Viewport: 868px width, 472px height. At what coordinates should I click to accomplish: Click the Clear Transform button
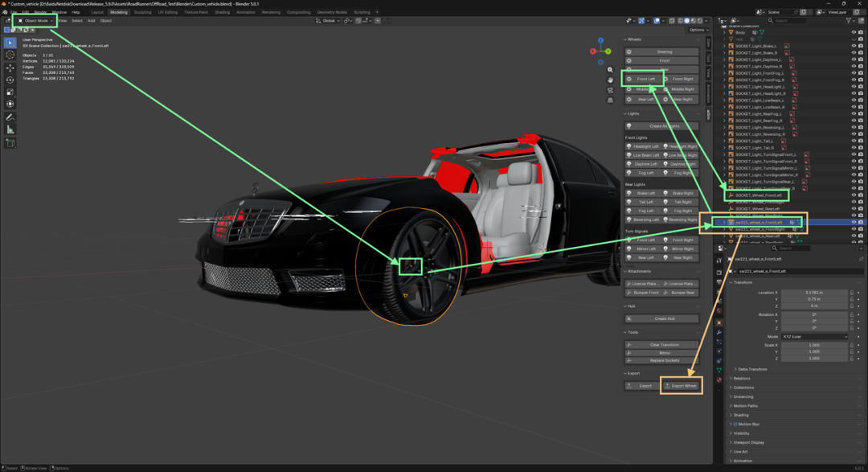662,345
